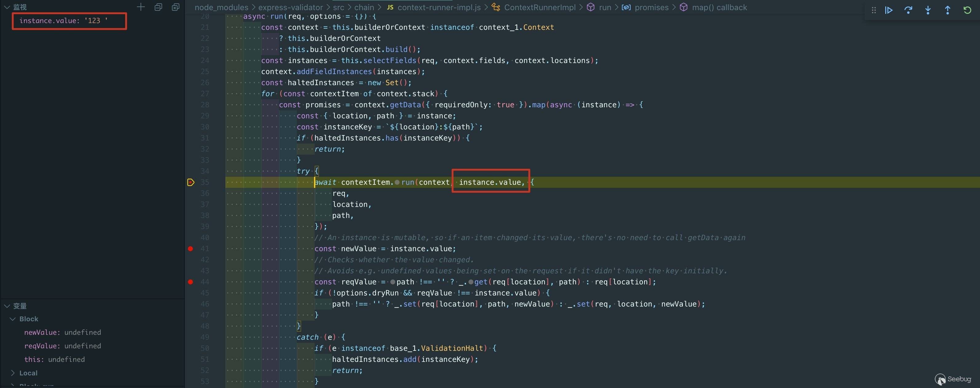Collapse all watch expressions icon

pyautogui.click(x=158, y=7)
